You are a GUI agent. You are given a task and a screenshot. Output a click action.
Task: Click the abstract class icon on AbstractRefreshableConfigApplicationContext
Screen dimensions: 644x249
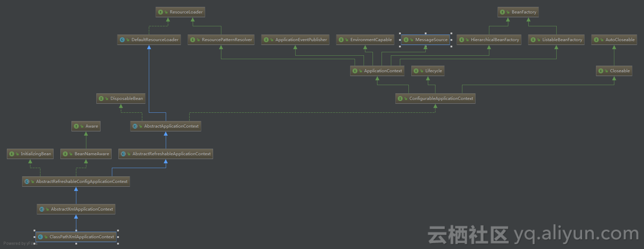pos(27,182)
